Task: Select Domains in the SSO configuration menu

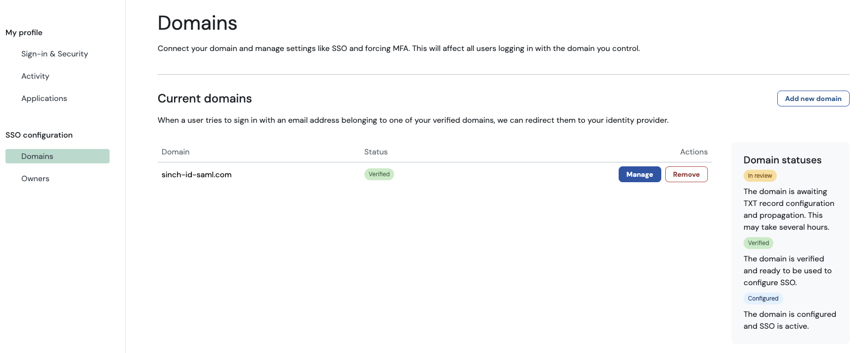Action: coord(37,156)
